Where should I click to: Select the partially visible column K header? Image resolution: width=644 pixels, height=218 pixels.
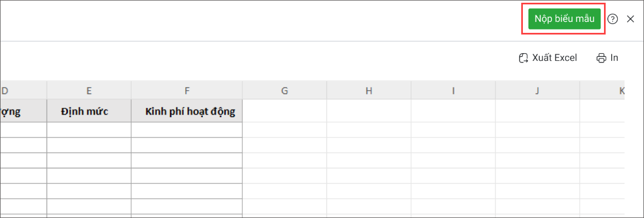(602, 91)
